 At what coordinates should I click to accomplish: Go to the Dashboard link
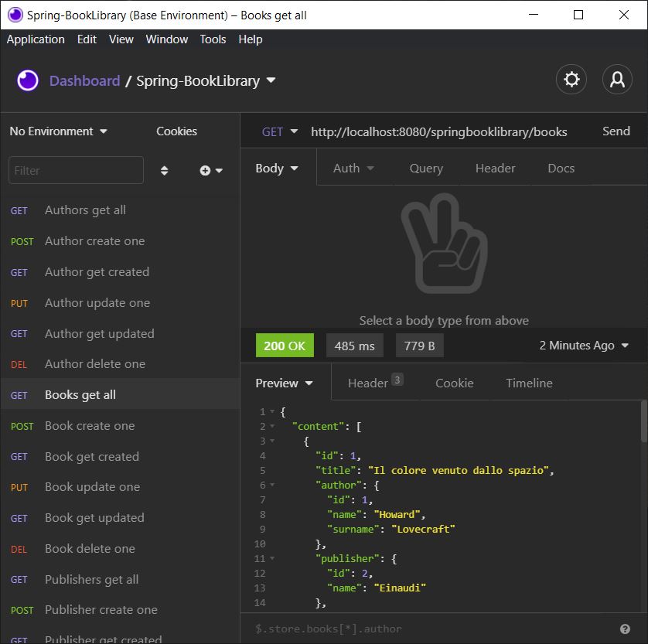(85, 80)
